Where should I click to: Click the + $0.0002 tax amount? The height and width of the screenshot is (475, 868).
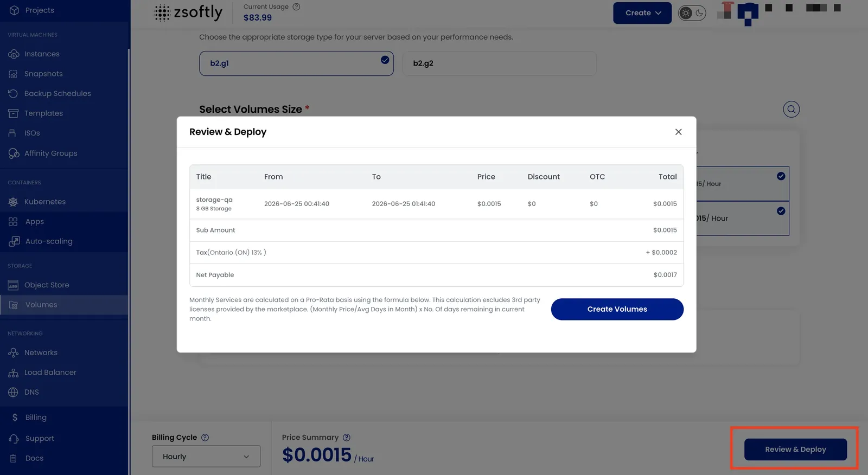click(661, 253)
